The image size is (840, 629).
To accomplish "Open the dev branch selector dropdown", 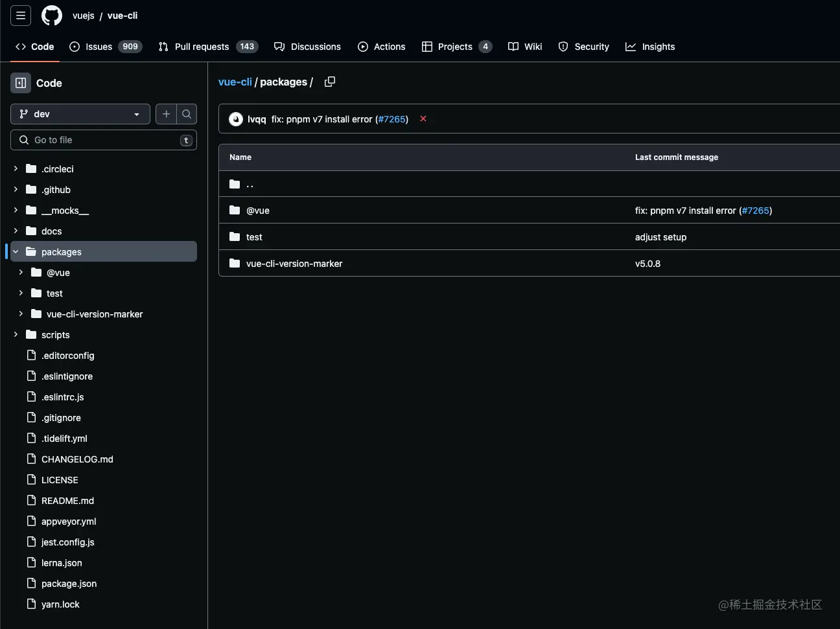I will point(80,114).
